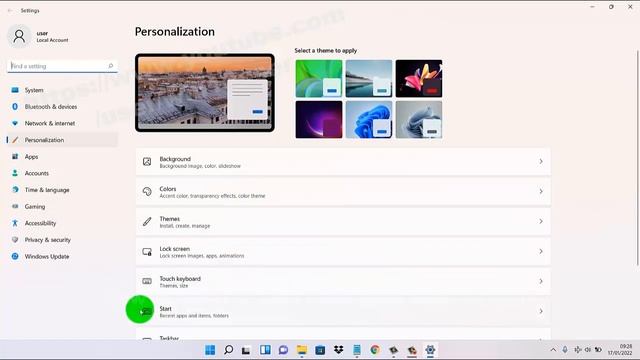Apply the blue bloom Windows theme
This screenshot has height=360, width=640.
click(x=369, y=120)
